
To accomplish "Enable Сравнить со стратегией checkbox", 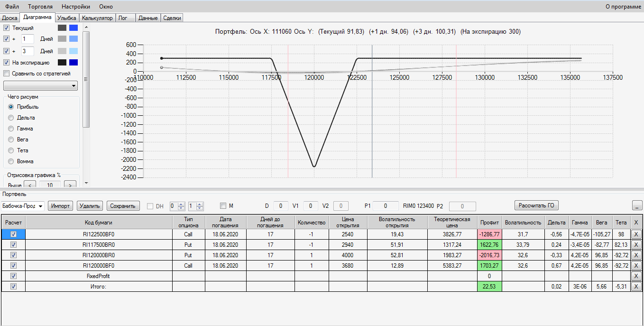I will 6,74.
